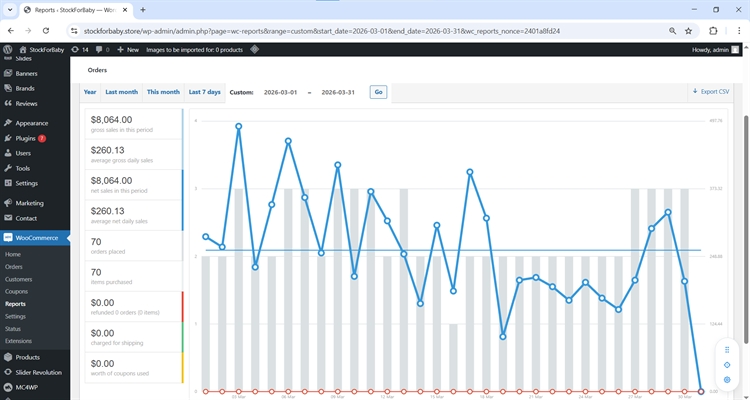Click the WordPress logo in admin bar
Screen dimensions: 750x400
click(7, 49)
